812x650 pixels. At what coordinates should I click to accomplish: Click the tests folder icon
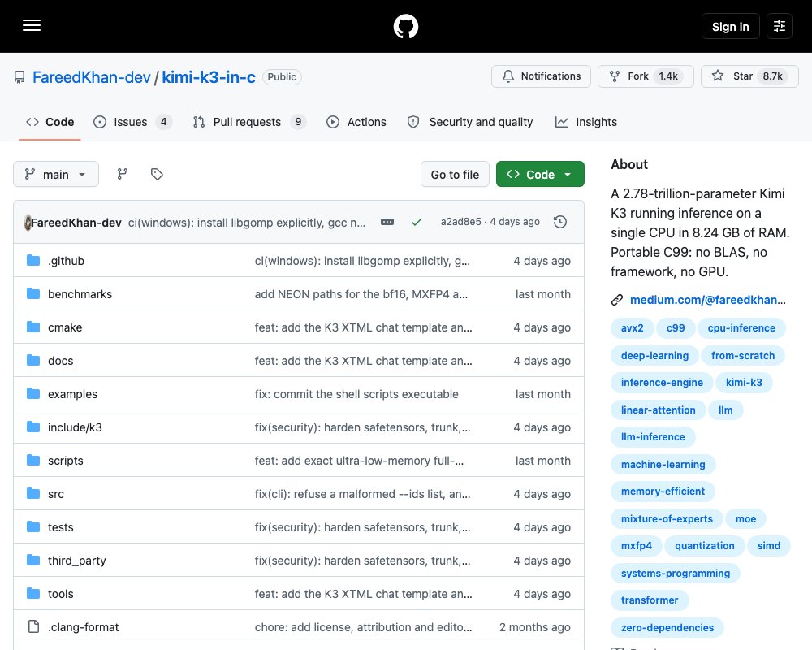pyautogui.click(x=33, y=527)
